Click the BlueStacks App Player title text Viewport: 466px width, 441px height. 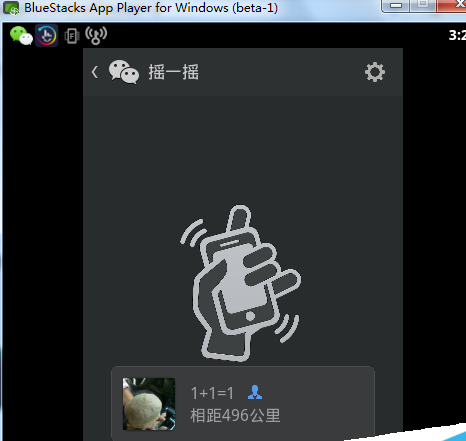151,8
